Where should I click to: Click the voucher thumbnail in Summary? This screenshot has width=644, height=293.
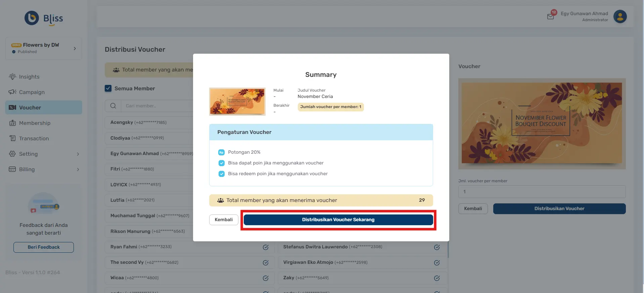(237, 102)
